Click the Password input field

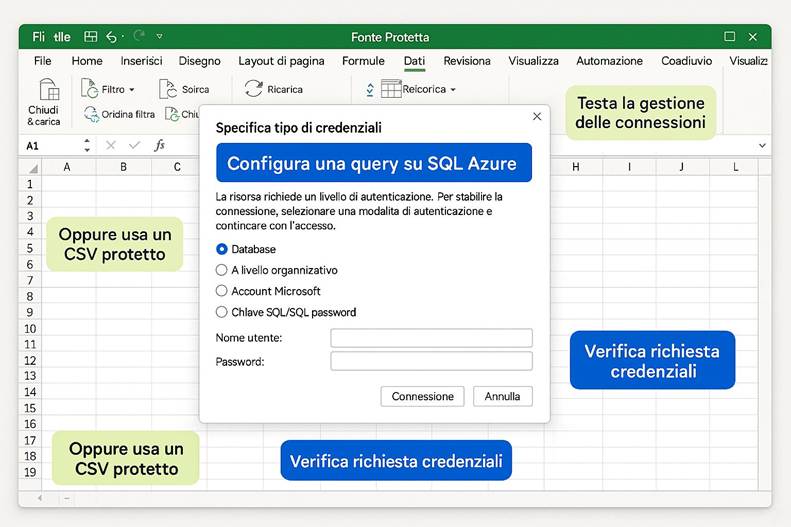click(x=431, y=361)
